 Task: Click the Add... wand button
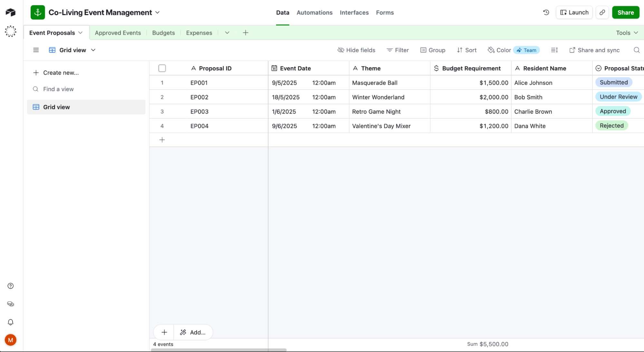point(193,332)
